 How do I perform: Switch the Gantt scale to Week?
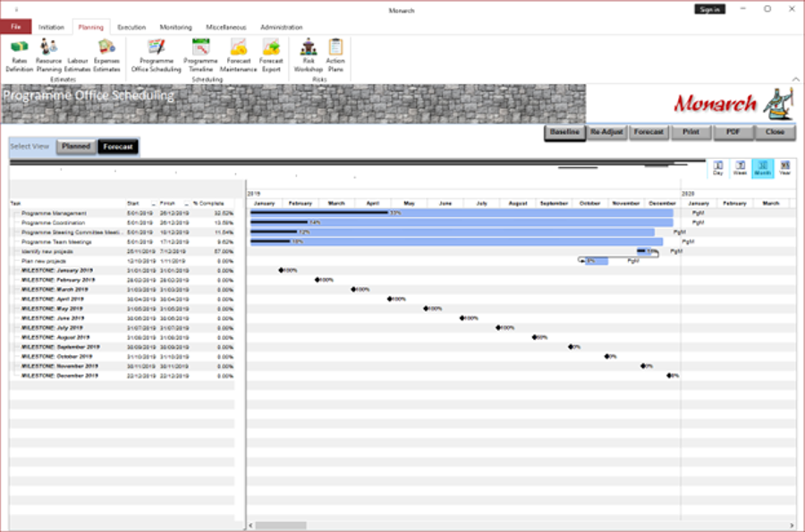(740, 168)
